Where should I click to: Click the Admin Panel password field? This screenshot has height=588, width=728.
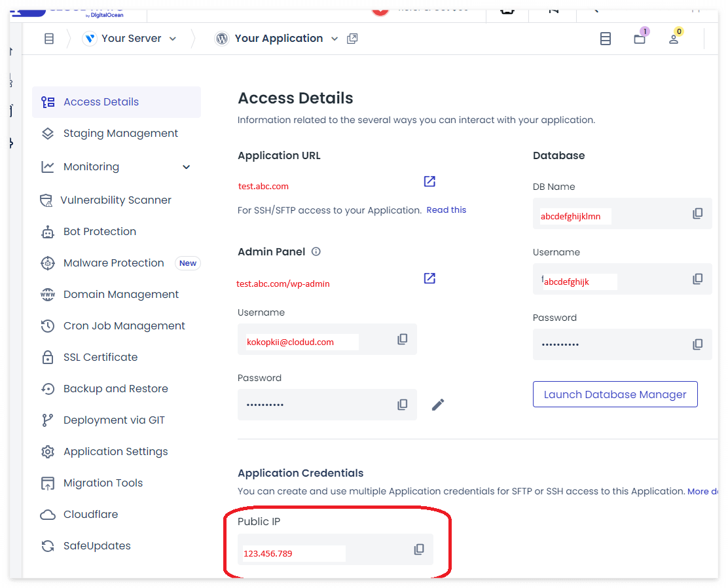tap(327, 405)
